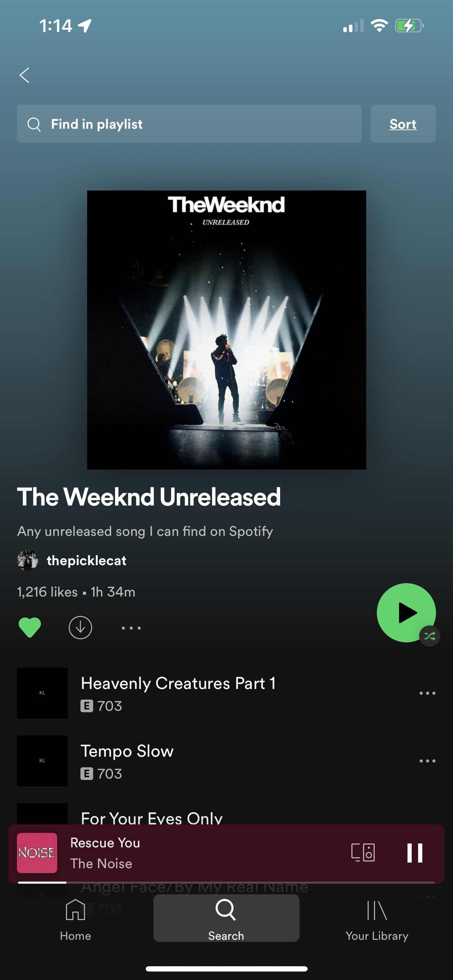Open the Search tab
453x980 pixels.
[226, 918]
